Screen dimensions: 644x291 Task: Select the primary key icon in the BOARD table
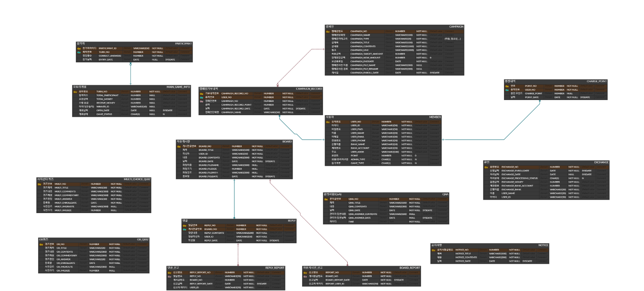[179, 146]
